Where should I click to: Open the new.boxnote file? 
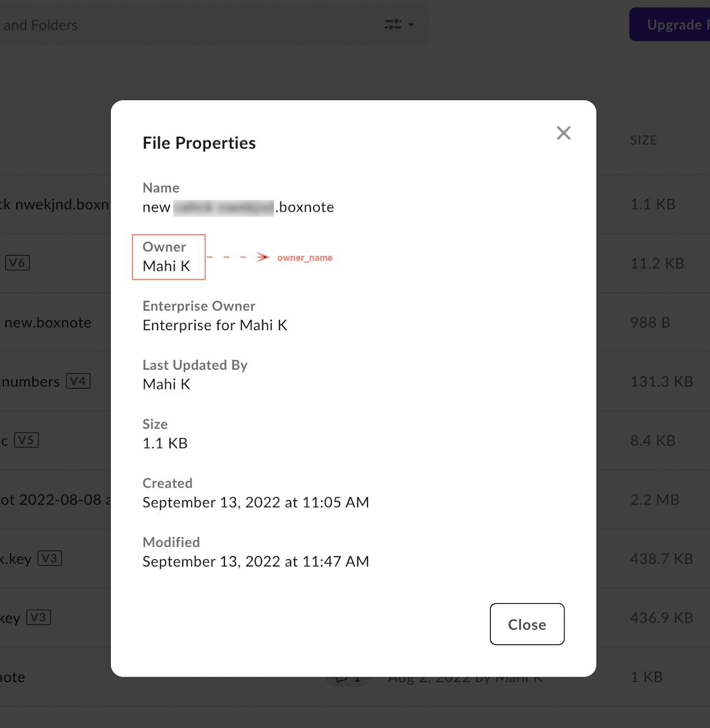[x=48, y=322]
